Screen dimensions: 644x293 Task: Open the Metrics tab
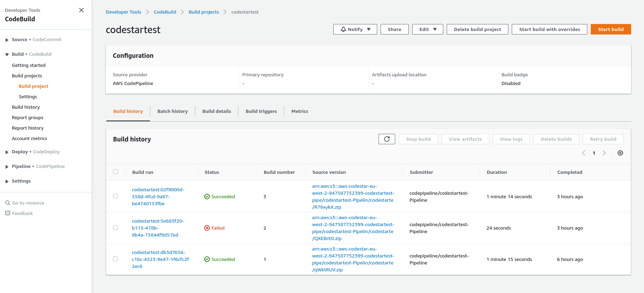(x=300, y=111)
